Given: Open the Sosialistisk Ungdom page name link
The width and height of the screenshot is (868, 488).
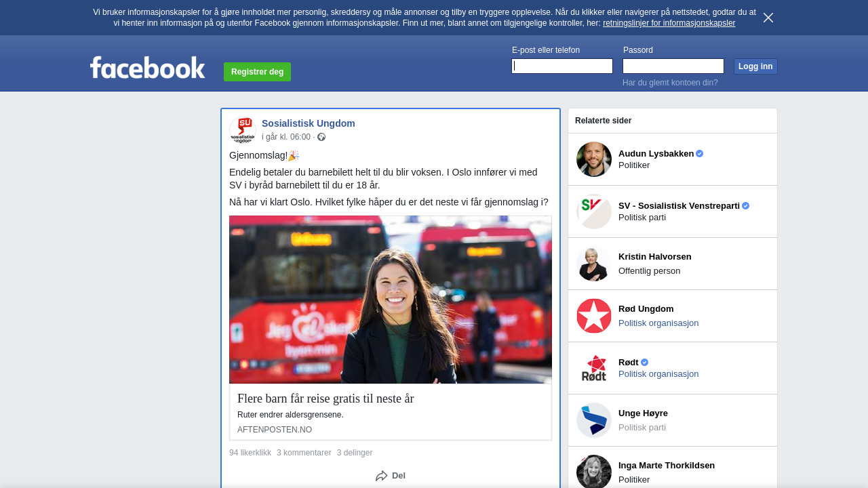Looking at the screenshot, I should (309, 123).
